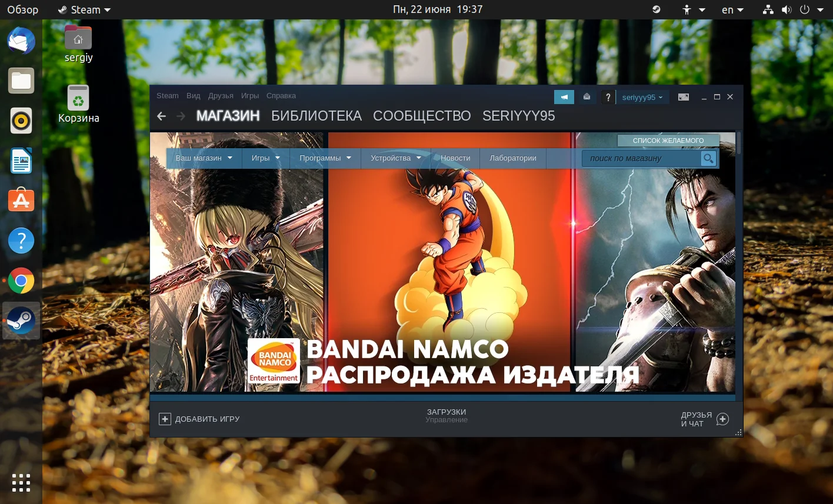The height and width of the screenshot is (504, 833).
Task: Expand the Программы dropdown
Action: (x=325, y=158)
